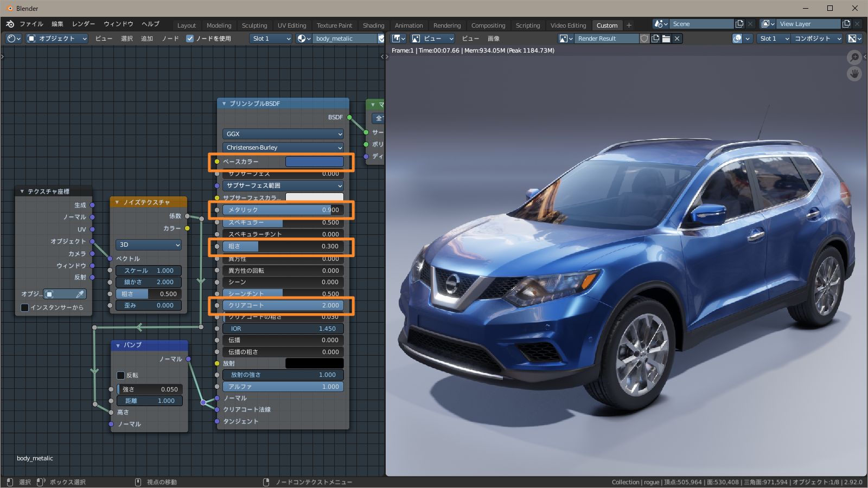Image resolution: width=868 pixels, height=488 pixels.
Task: Open the オブジェクト shader type dropdown
Action: (57, 38)
